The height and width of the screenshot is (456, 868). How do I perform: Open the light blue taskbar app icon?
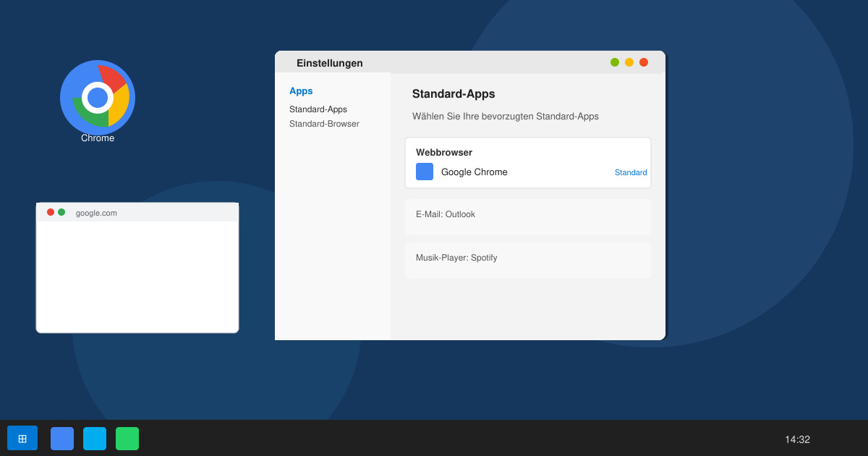[x=95, y=439]
